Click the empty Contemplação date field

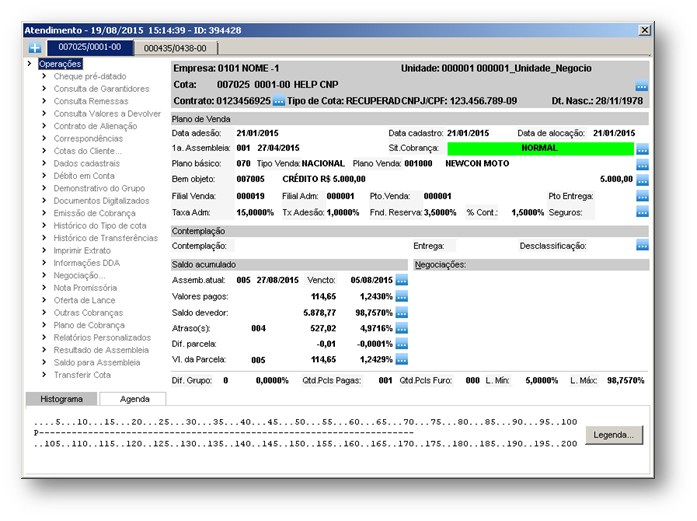[x=321, y=246]
